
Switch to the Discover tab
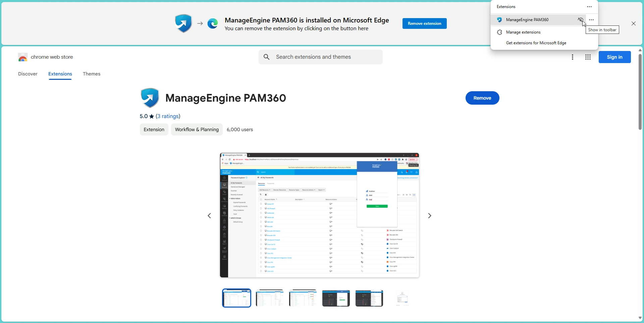pyautogui.click(x=28, y=74)
